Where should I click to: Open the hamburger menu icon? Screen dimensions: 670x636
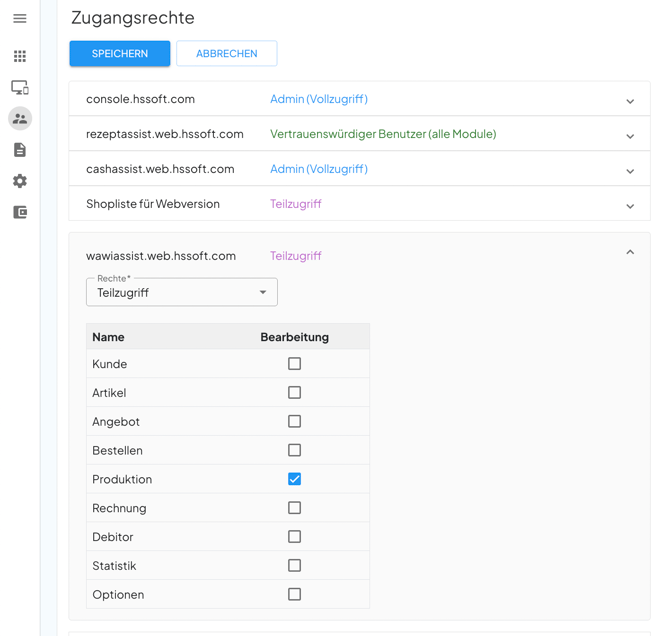point(20,18)
